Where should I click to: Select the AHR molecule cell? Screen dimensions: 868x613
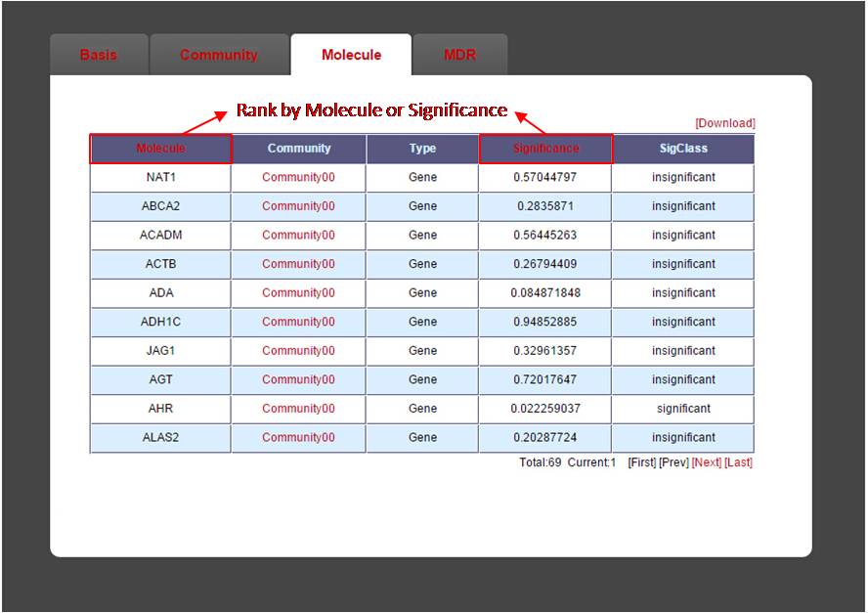[160, 408]
